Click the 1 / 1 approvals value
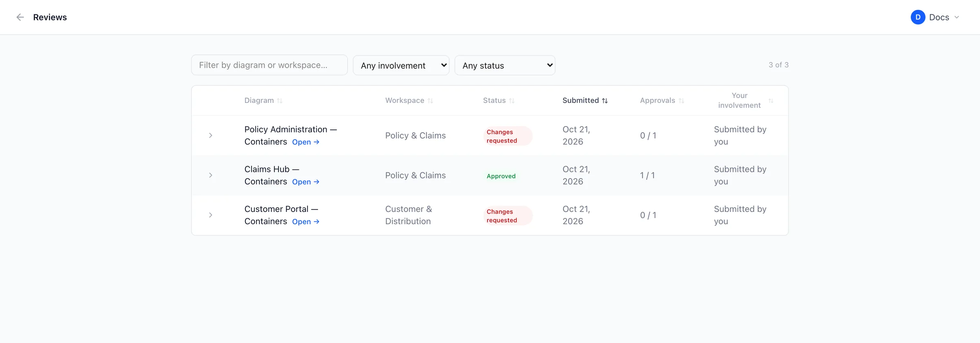 [x=648, y=176]
